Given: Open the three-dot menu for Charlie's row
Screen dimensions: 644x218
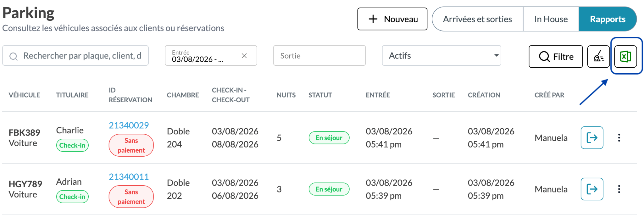Looking at the screenshot, I should (x=619, y=138).
